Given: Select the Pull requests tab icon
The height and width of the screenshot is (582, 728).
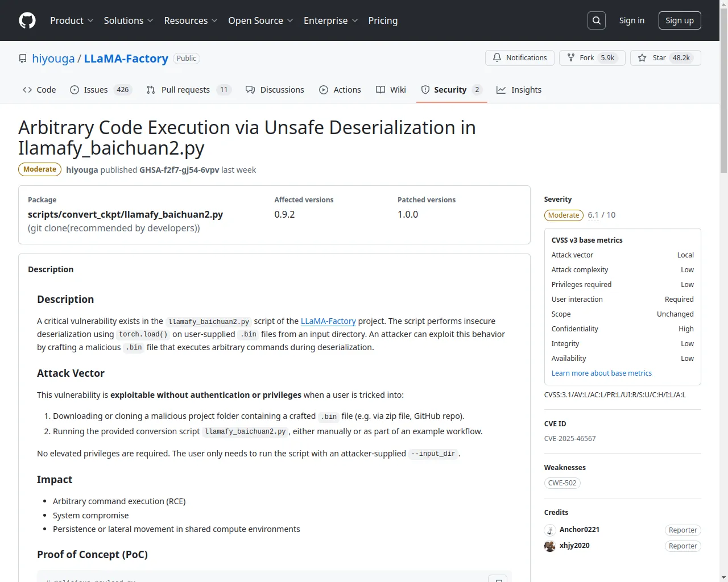Looking at the screenshot, I should [x=151, y=90].
